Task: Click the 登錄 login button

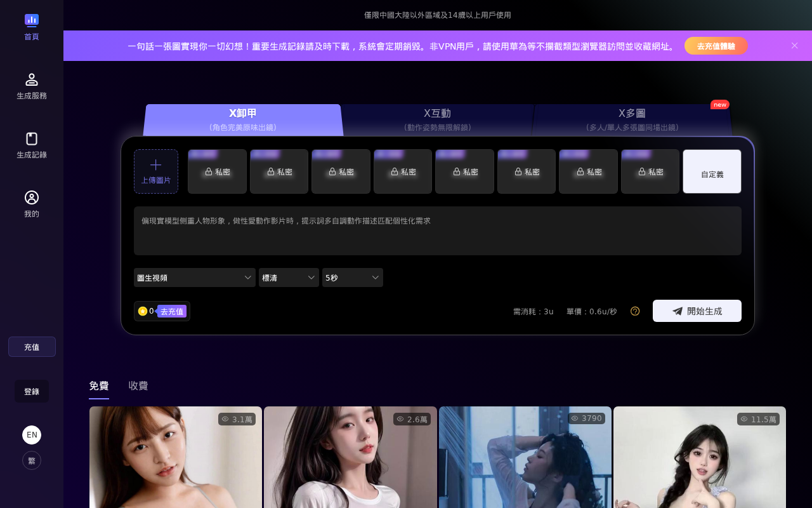Action: point(32,391)
